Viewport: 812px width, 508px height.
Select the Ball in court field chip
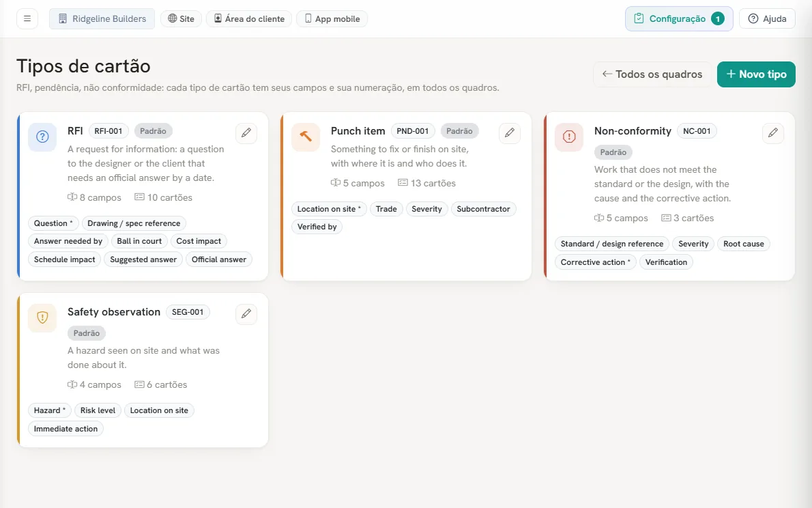139,241
